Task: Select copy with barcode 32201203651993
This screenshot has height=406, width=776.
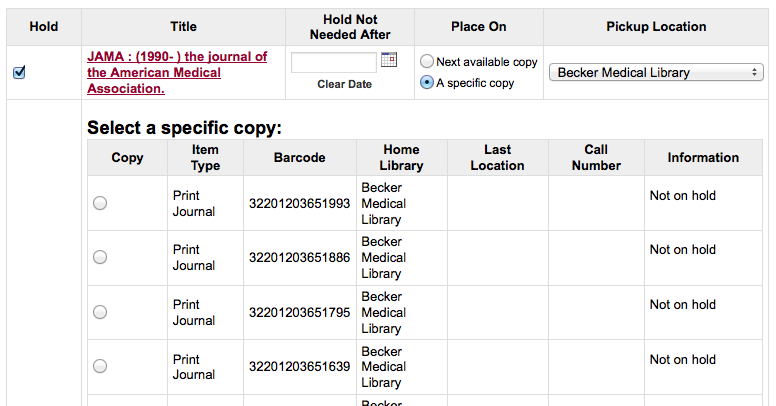Action: tap(100, 203)
